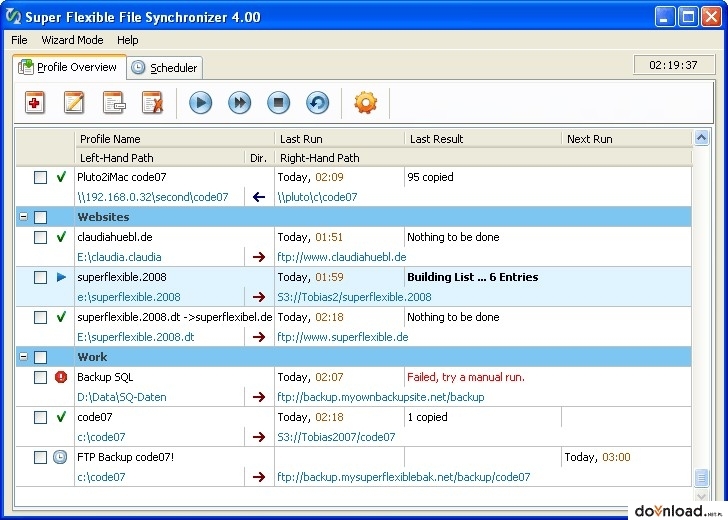Click left direction arrow of Pluto2iMac code07
The width and height of the screenshot is (728, 520).
pyautogui.click(x=259, y=197)
